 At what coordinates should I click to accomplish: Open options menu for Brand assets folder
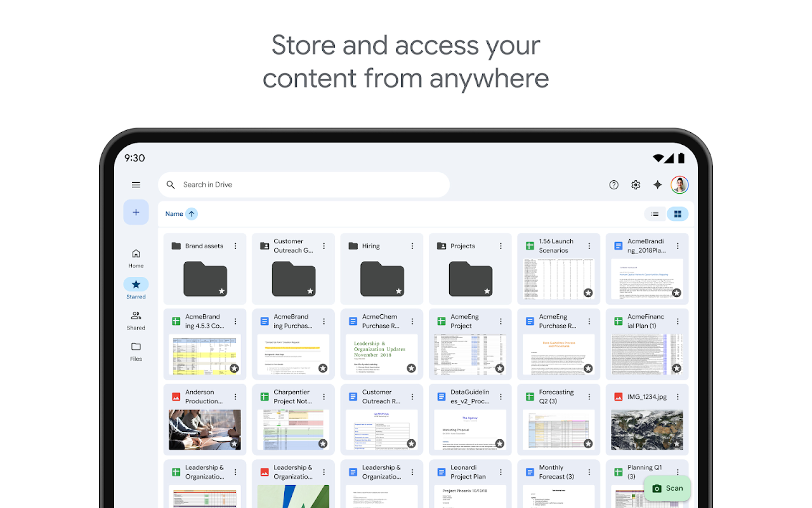click(x=235, y=246)
